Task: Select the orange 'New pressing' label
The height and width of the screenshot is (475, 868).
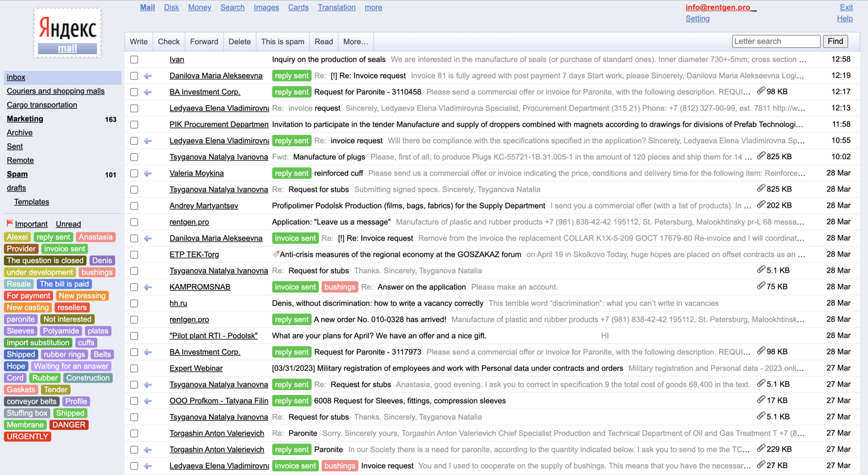Action: point(82,296)
